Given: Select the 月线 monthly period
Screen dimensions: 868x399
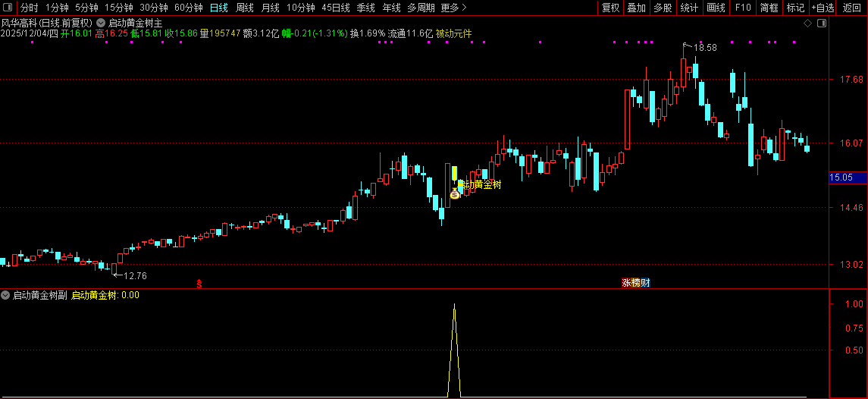Looking at the screenshot, I should pyautogui.click(x=270, y=8).
